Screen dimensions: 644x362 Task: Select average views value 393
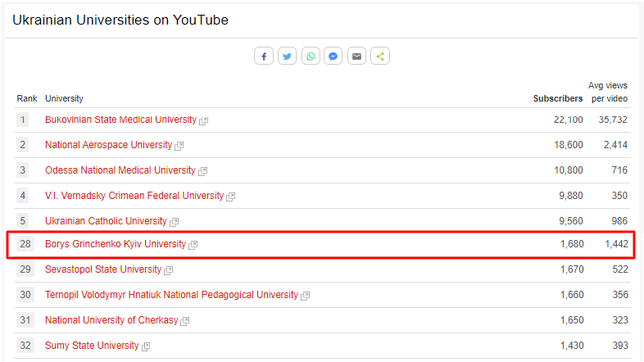click(x=620, y=346)
